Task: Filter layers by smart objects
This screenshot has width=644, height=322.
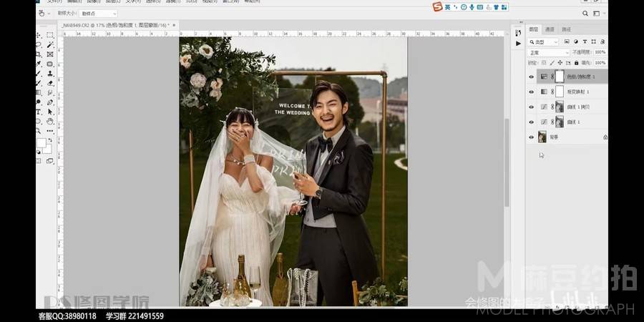Action: pos(602,42)
